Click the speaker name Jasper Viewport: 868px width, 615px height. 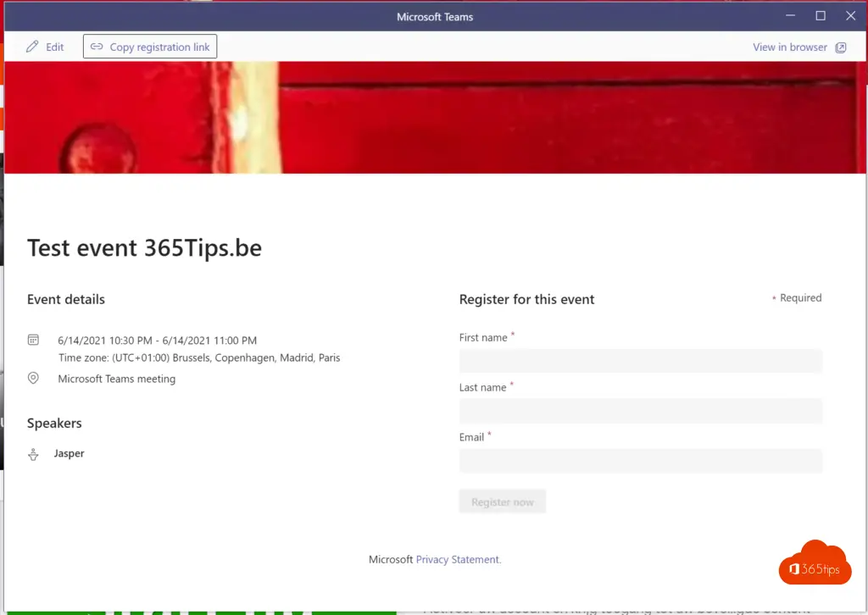70,453
